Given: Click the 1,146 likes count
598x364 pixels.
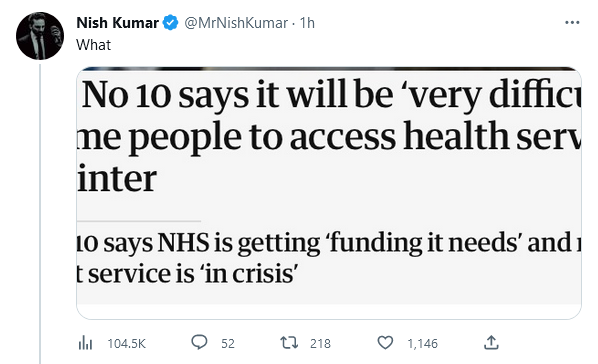Looking at the screenshot, I should 422,343.
